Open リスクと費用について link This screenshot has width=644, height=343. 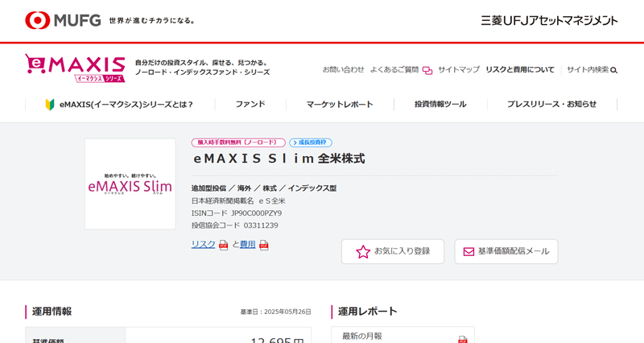520,70
